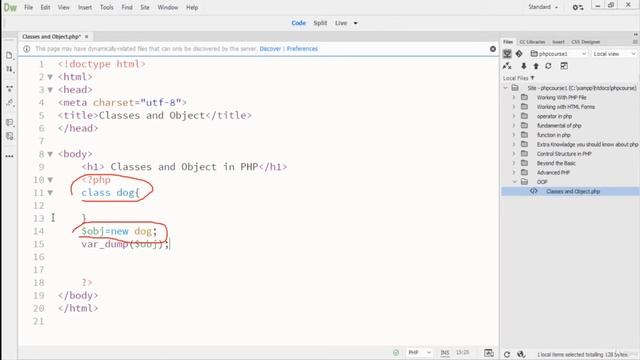The image size is (640, 360).
Task: Click the Classes and Object.php file icon in tree
Action: pyautogui.click(x=533, y=191)
